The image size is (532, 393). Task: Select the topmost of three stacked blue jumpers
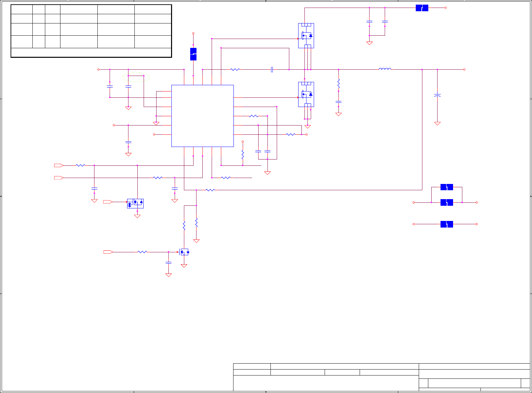tap(447, 187)
